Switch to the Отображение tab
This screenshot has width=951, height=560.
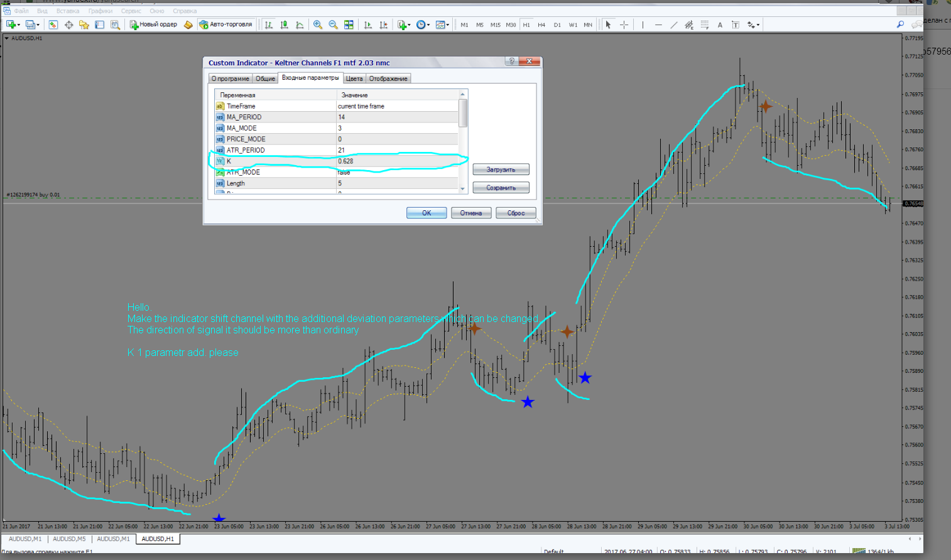coord(388,78)
